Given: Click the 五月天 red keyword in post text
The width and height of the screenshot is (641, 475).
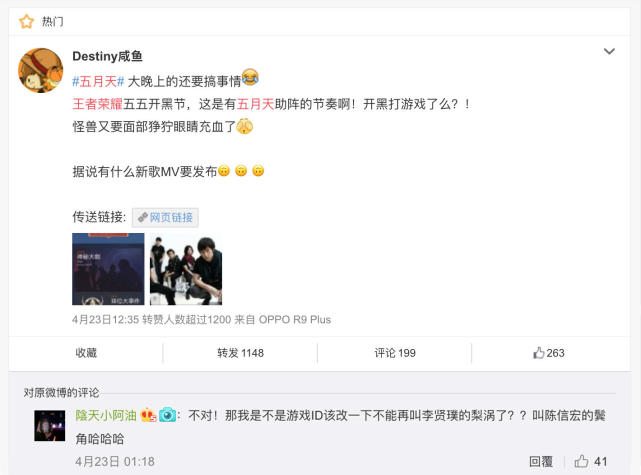Looking at the screenshot, I should 256,104.
